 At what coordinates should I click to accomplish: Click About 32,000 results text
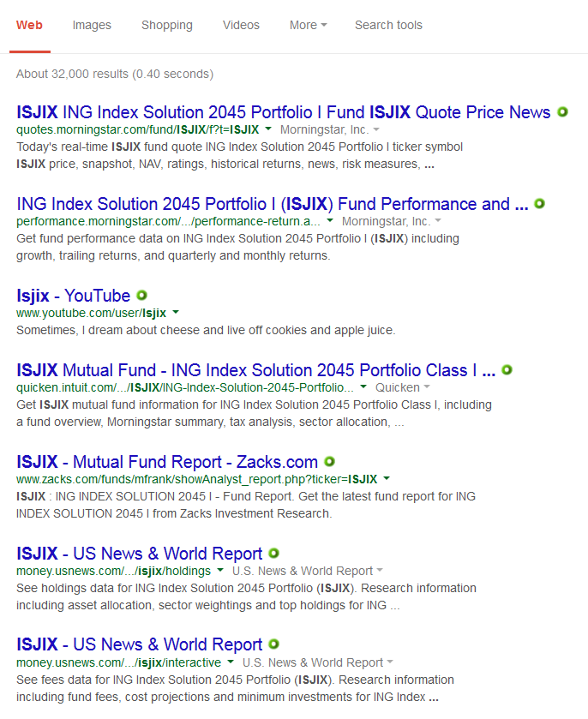[115, 74]
